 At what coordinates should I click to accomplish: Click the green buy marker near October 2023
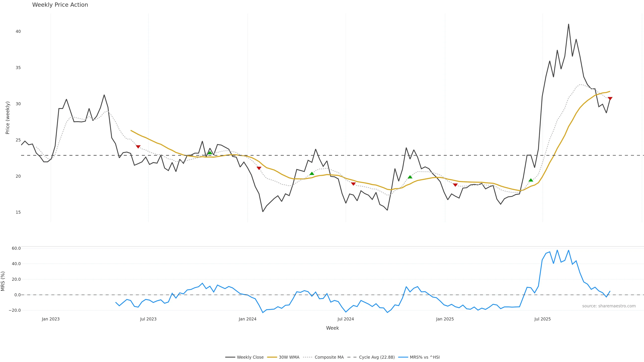[210, 153]
